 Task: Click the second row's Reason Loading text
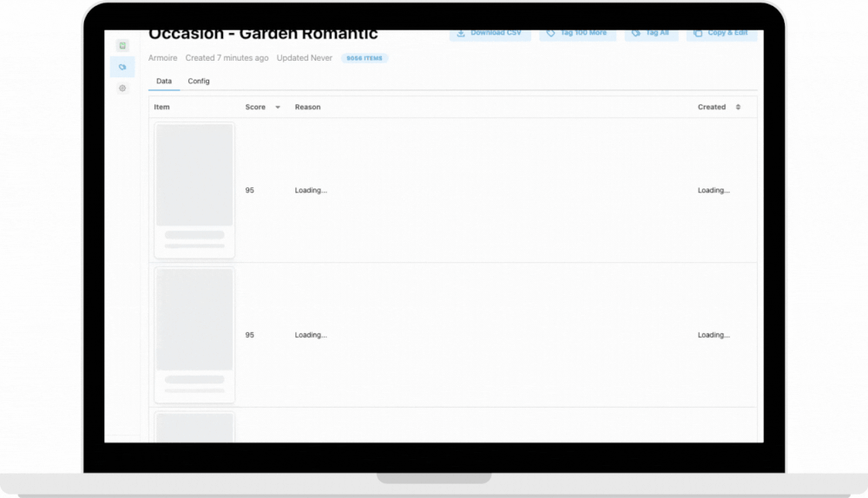(x=311, y=335)
